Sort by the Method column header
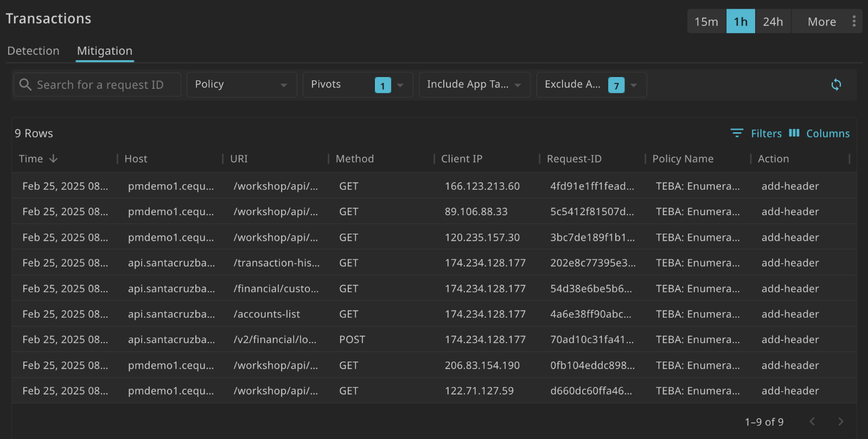The height and width of the screenshot is (439, 868). (x=355, y=159)
